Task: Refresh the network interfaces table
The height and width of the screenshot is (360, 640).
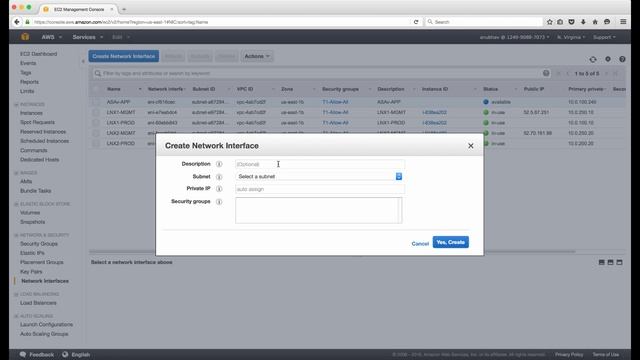Action: coord(593,60)
